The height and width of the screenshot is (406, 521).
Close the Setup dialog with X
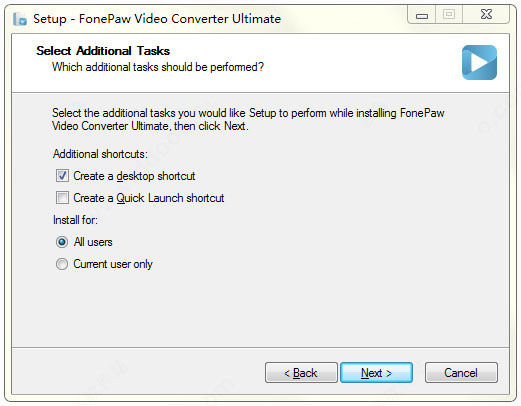coord(486,15)
